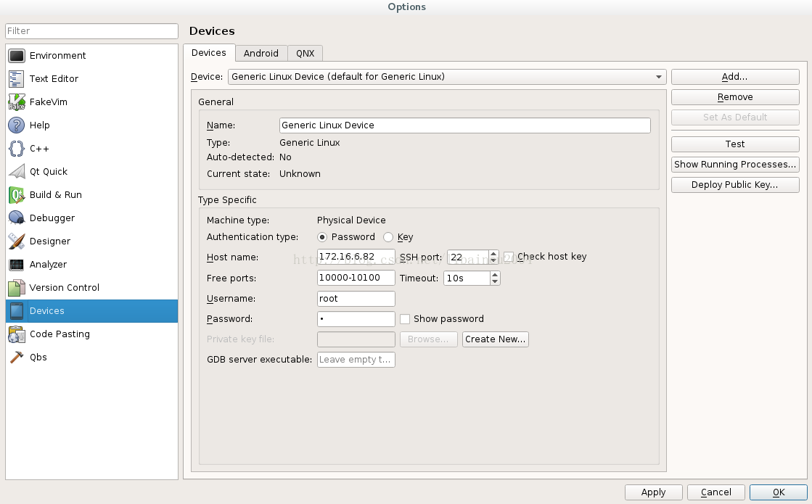The width and height of the screenshot is (812, 504).
Task: Click the Host name input field
Action: tap(356, 256)
